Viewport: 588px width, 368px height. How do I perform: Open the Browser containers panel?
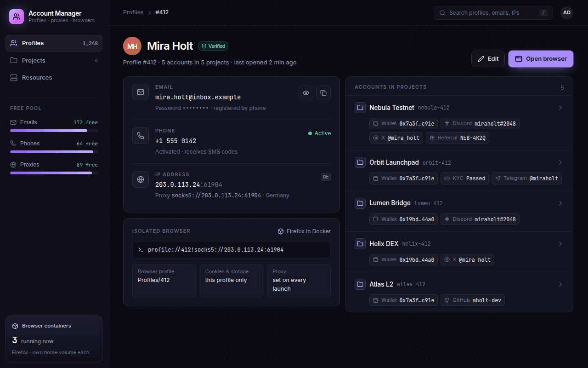pyautogui.click(x=54, y=339)
